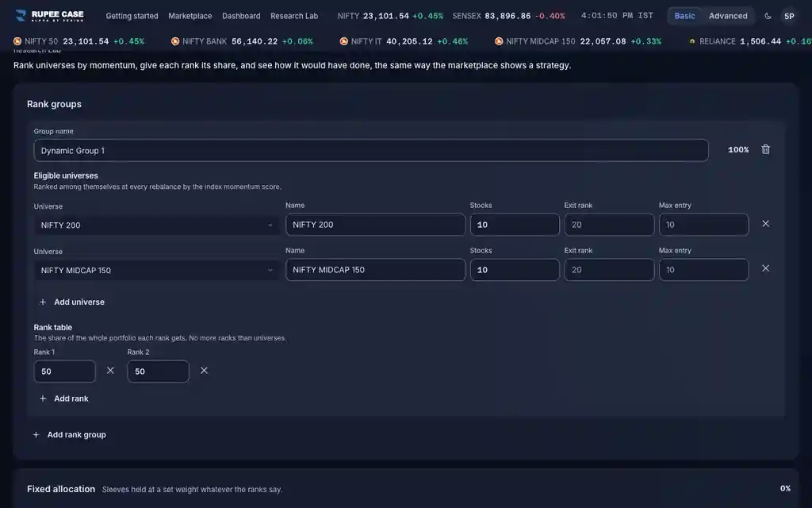This screenshot has height=508, width=812.
Task: Edit Name field containing NIFTY 200
Action: point(375,225)
